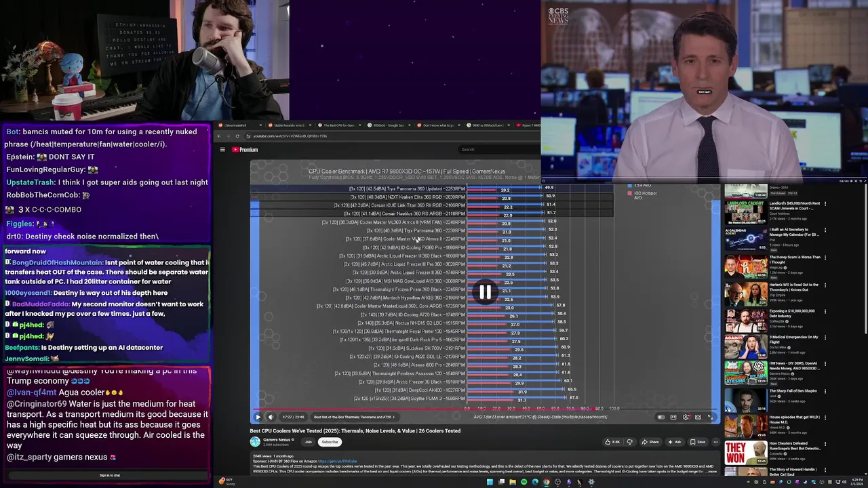The height and width of the screenshot is (488, 868).
Task: Open menu for 'Exposing a $10,000,000,000' video
Action: pyautogui.click(x=825, y=311)
